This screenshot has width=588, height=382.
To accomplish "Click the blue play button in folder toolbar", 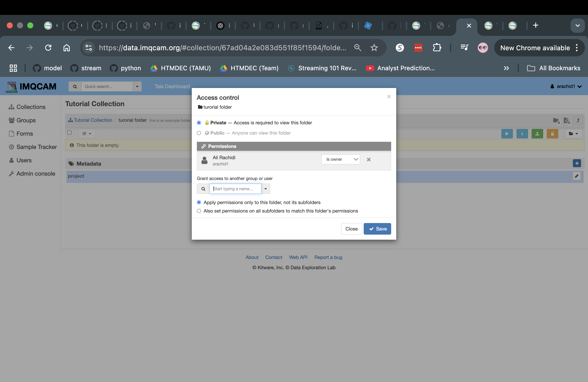I will [507, 134].
